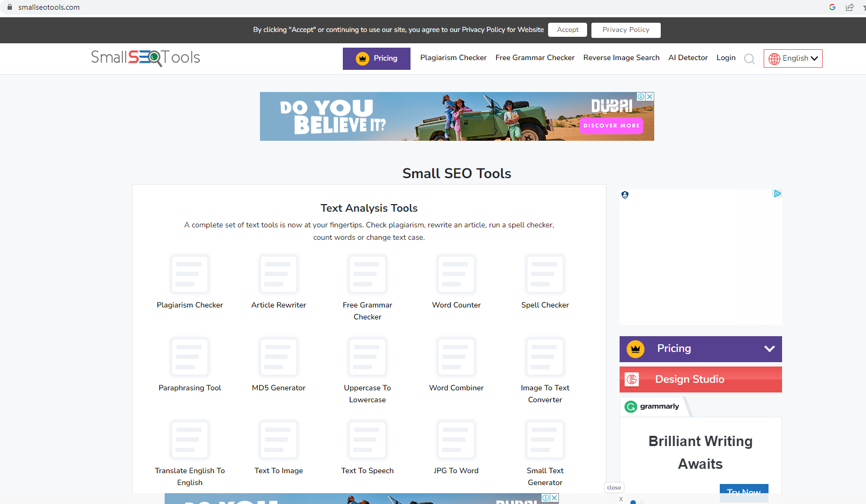866x504 pixels.
Task: Open the Uppercase To Lowercase tool icon
Action: [367, 357]
